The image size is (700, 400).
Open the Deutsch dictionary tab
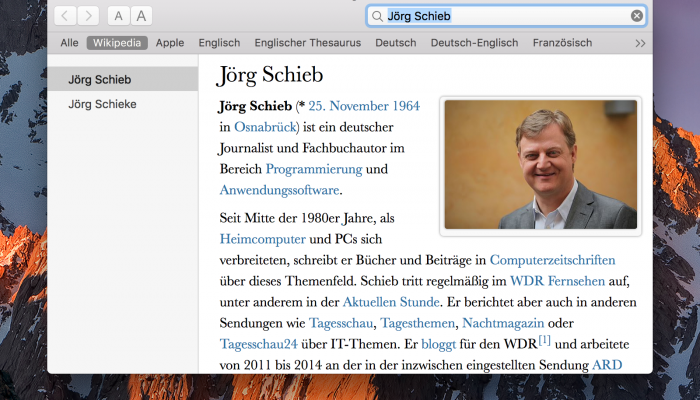point(396,43)
